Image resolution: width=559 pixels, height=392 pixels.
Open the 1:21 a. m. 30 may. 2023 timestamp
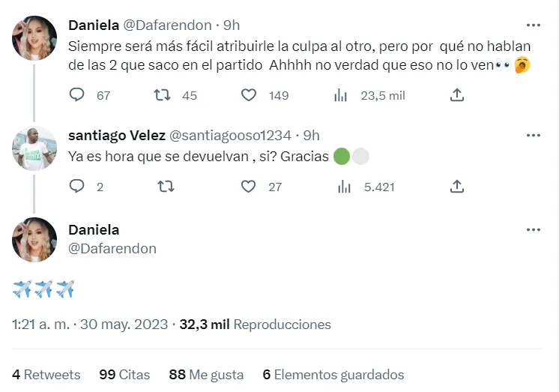pos(90,325)
